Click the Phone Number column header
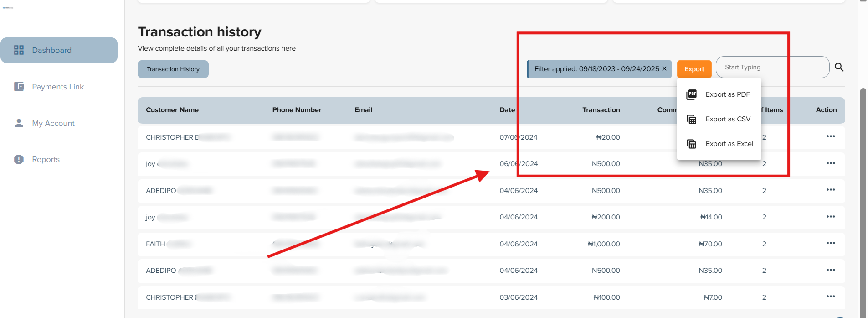The height and width of the screenshot is (318, 868). [x=297, y=110]
